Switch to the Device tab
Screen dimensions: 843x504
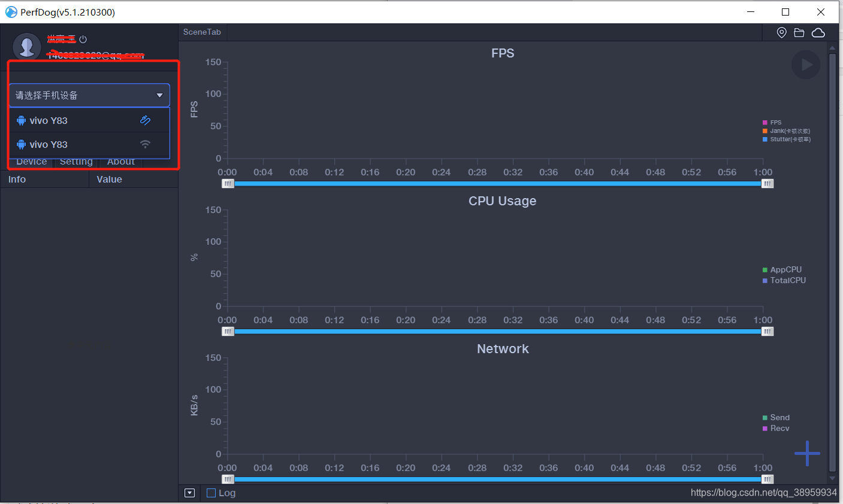(32, 162)
